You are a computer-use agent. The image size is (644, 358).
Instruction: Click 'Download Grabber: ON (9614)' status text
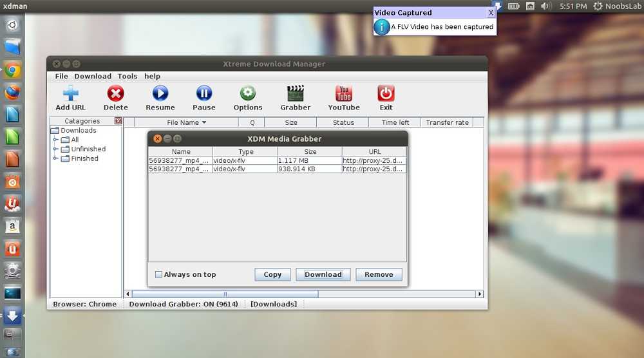coord(184,304)
